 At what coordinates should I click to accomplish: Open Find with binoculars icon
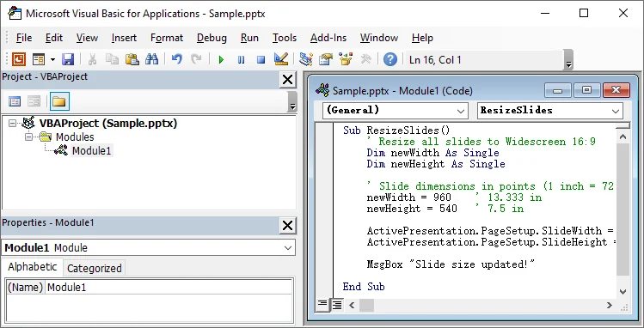click(151, 59)
